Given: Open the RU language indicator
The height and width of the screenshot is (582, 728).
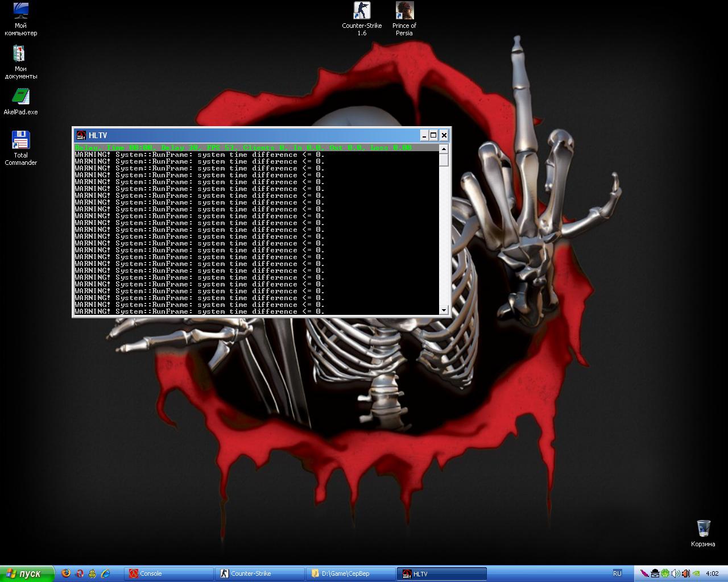Looking at the screenshot, I should click(x=617, y=573).
